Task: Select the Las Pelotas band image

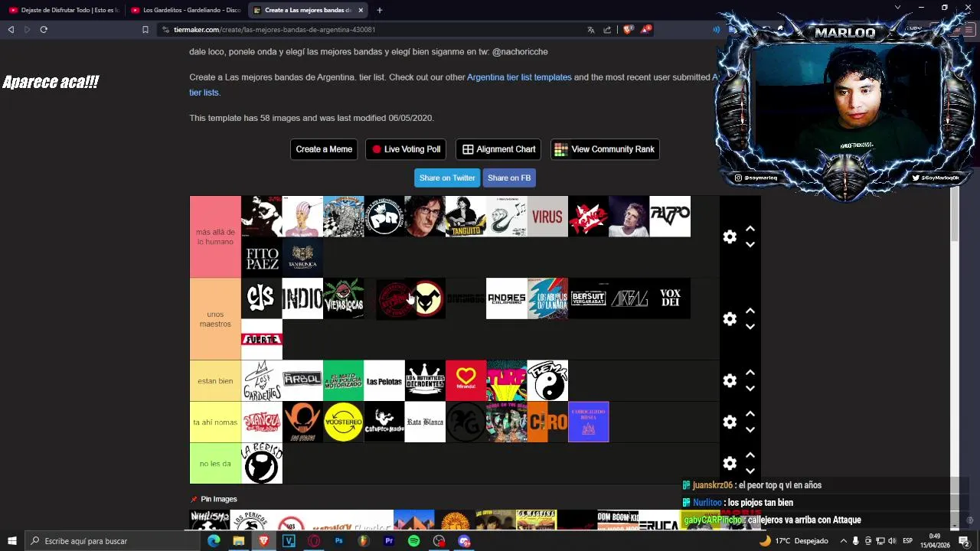Action: [384, 381]
